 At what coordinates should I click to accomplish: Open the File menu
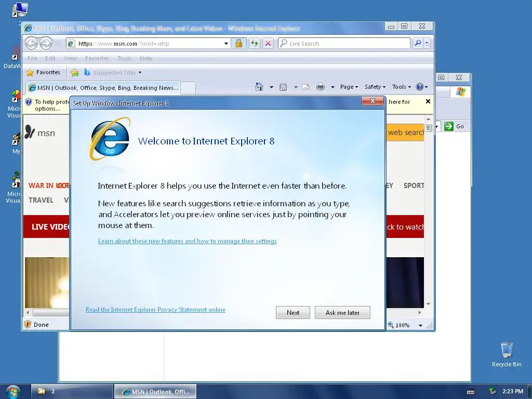(x=32, y=58)
